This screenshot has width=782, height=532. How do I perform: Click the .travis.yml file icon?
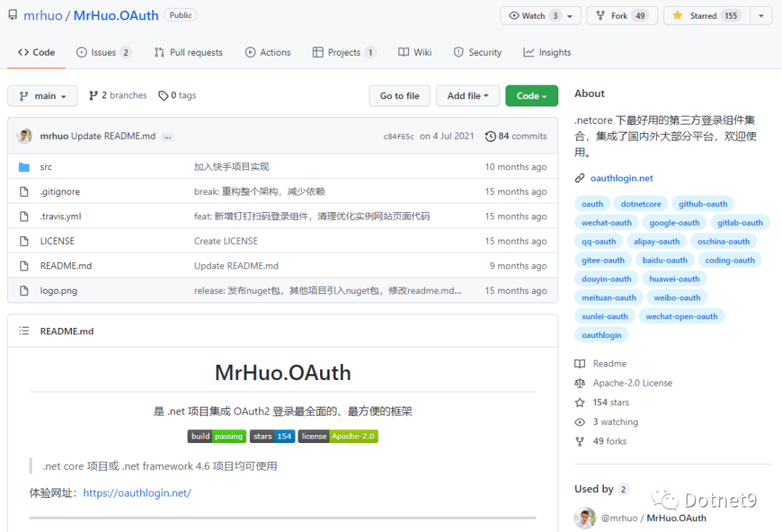[24, 216]
